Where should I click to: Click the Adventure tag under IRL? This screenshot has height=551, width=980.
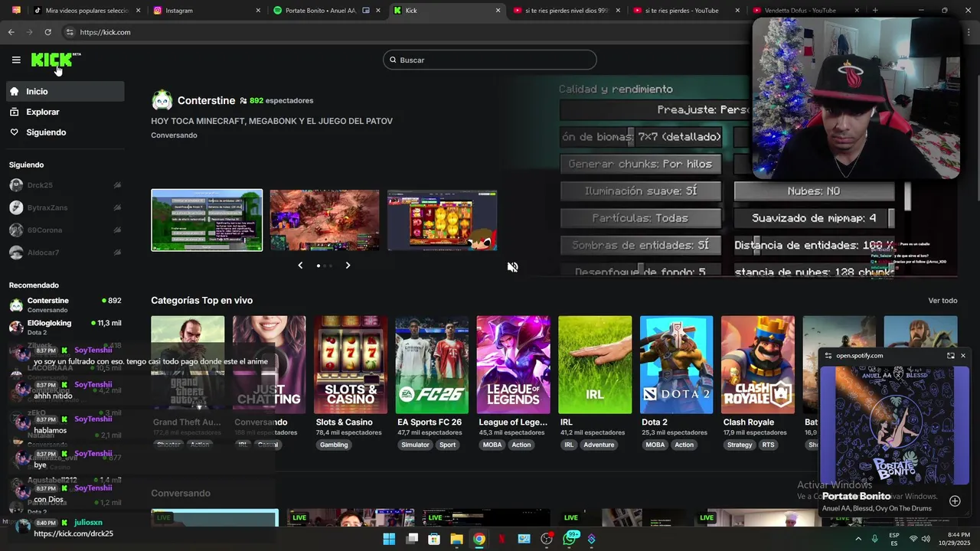click(x=599, y=445)
